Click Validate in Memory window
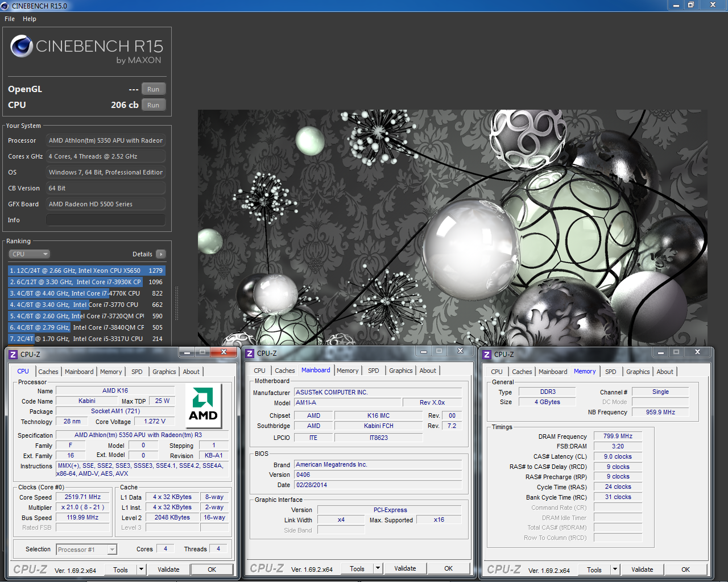The image size is (728, 582). [642, 569]
